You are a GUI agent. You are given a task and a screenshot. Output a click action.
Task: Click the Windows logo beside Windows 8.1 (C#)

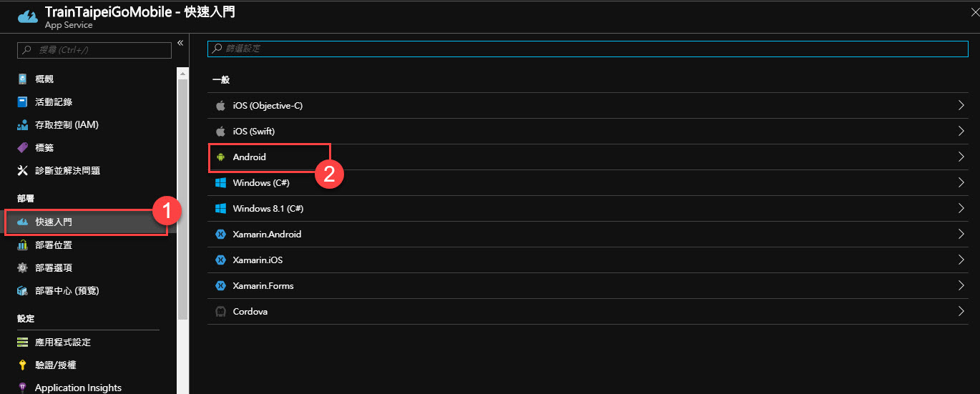coord(220,209)
